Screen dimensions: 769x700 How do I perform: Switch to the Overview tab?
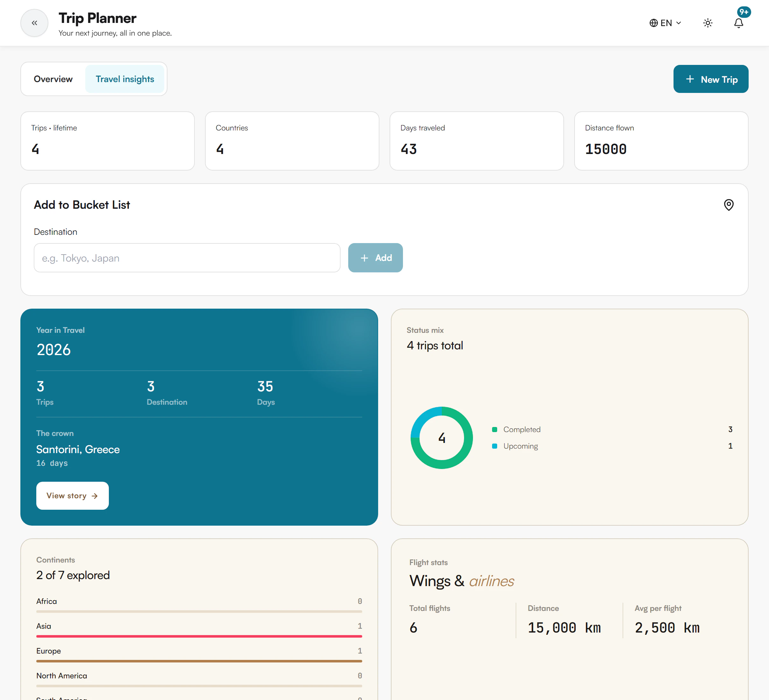point(53,79)
